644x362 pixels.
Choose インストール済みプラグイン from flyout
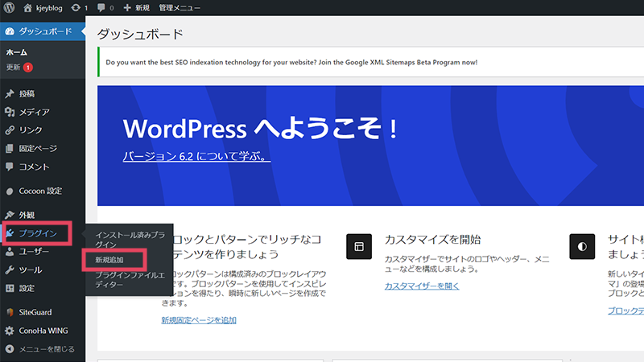(x=130, y=240)
